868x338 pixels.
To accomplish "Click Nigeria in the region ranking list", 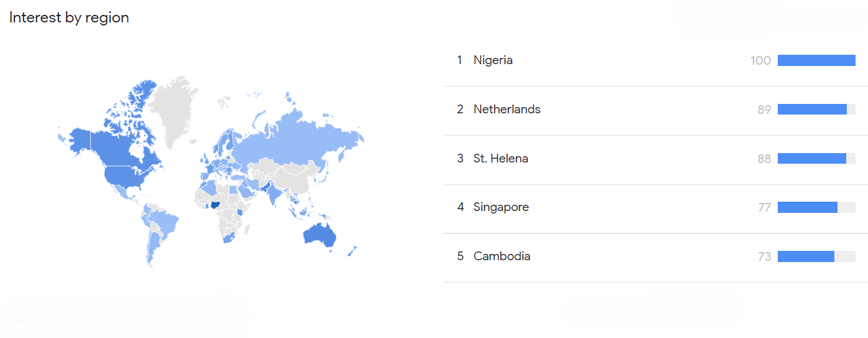I will coord(493,60).
